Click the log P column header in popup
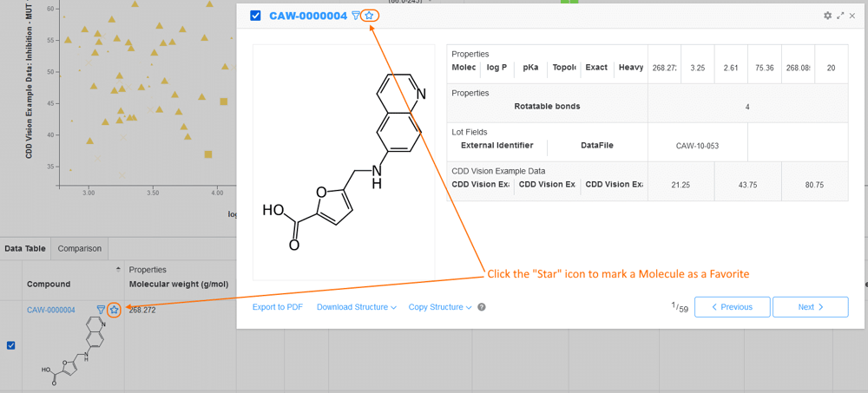Viewport: 868px width, 393px height. pyautogui.click(x=496, y=68)
